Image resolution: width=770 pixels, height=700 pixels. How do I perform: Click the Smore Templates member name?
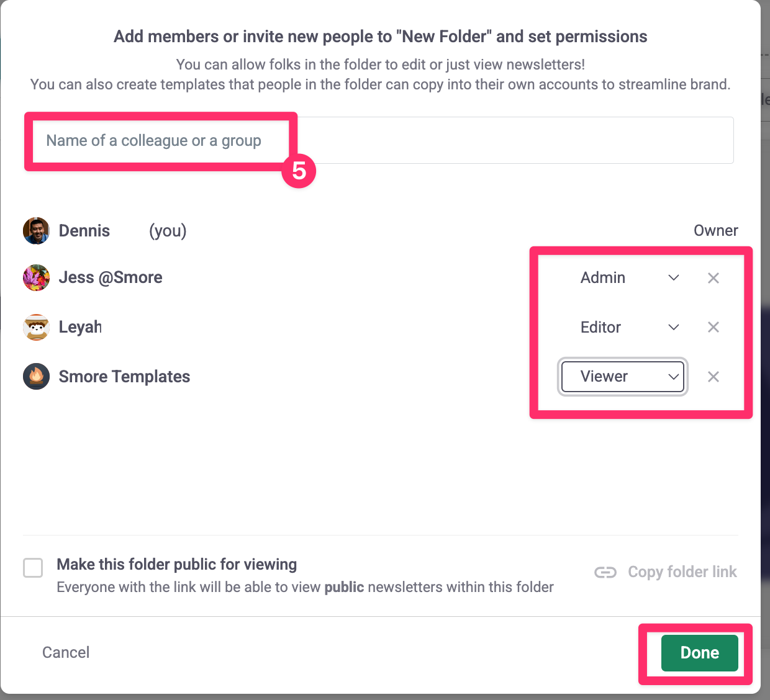pos(124,377)
